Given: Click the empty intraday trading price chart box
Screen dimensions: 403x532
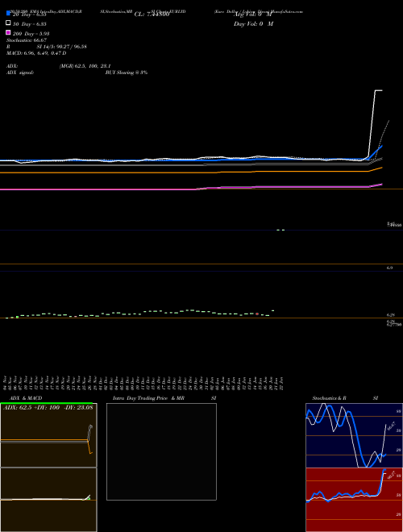Looking at the screenshot, I should pos(161,451).
